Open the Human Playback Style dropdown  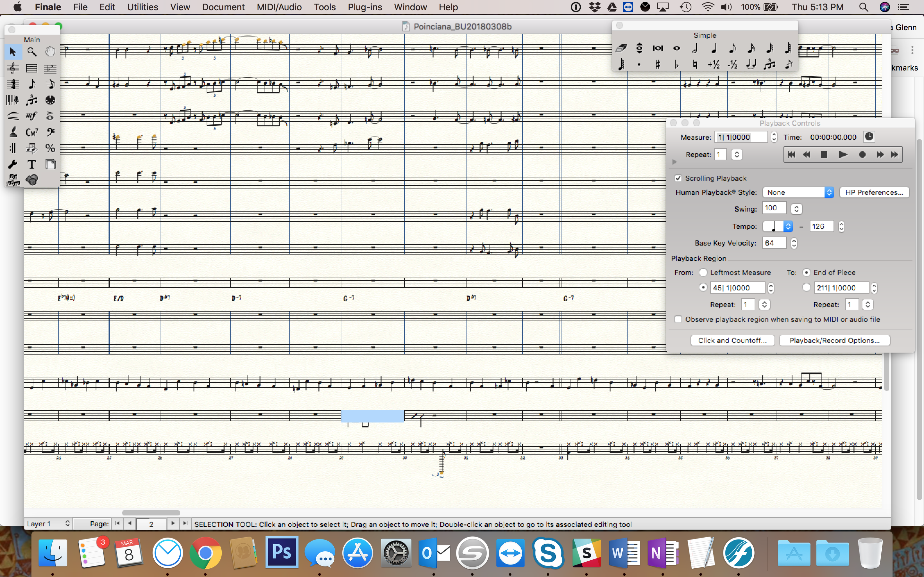pyautogui.click(x=798, y=192)
